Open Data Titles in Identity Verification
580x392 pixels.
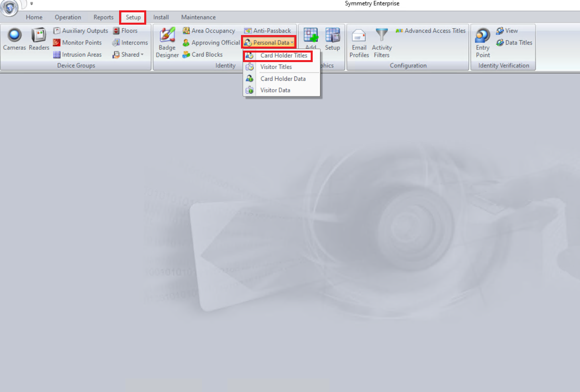514,43
